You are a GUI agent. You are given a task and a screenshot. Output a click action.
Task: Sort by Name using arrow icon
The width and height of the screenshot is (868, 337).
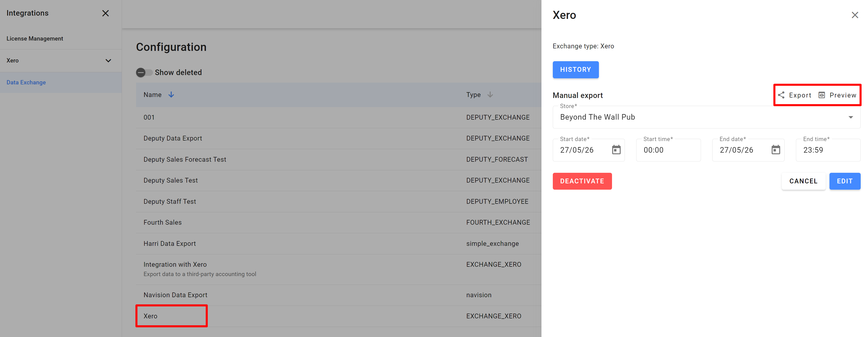tap(171, 95)
